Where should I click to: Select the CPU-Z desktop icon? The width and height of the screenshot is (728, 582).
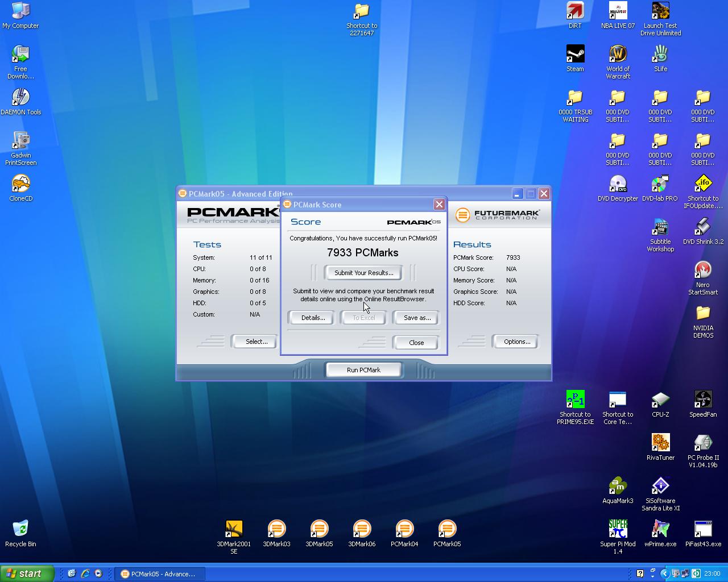[x=660, y=404]
